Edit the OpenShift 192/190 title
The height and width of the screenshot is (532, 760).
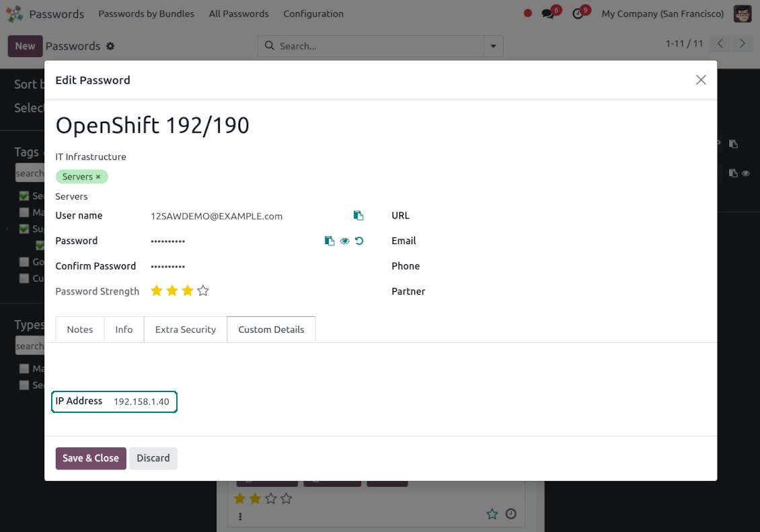click(x=152, y=126)
